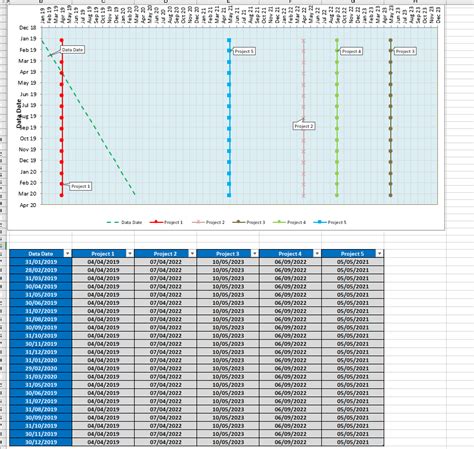Select the Project 2 legend entry

tap(208, 222)
